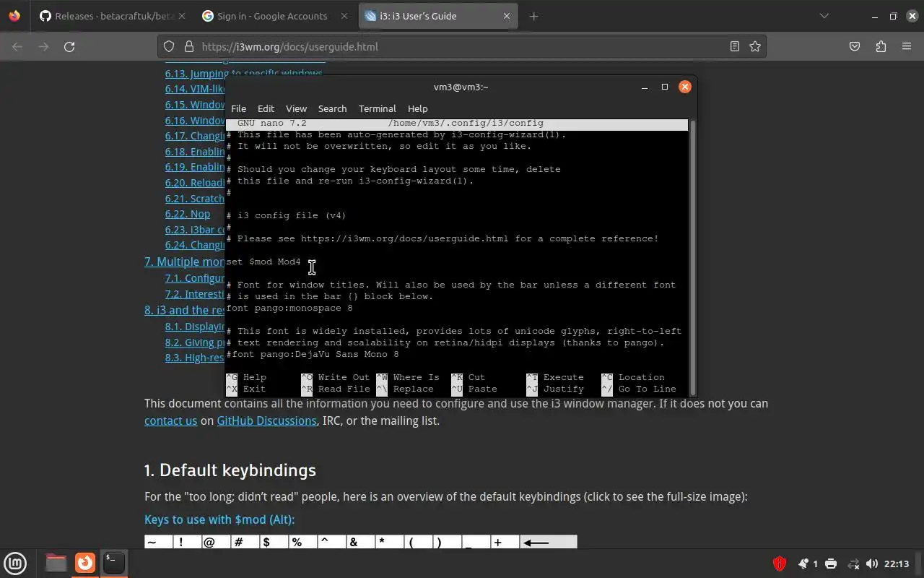
Task: Maximize the vm3 terminal window
Action: click(665, 87)
